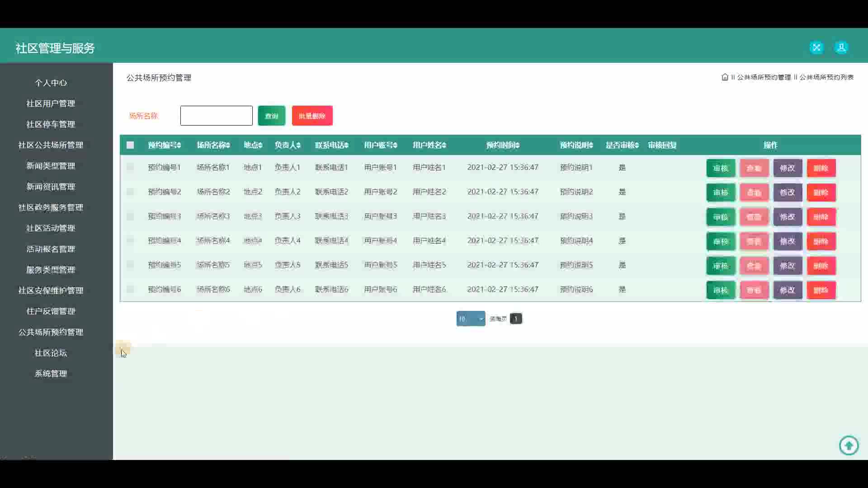Sort by 预约时间 column arrows
Screen dimensions: 868x488
click(x=518, y=145)
